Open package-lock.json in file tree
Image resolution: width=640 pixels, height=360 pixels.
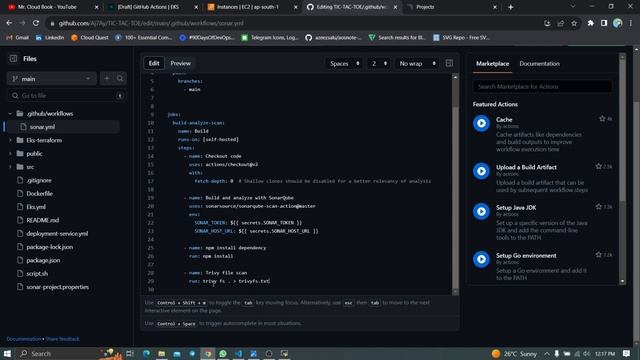point(50,247)
